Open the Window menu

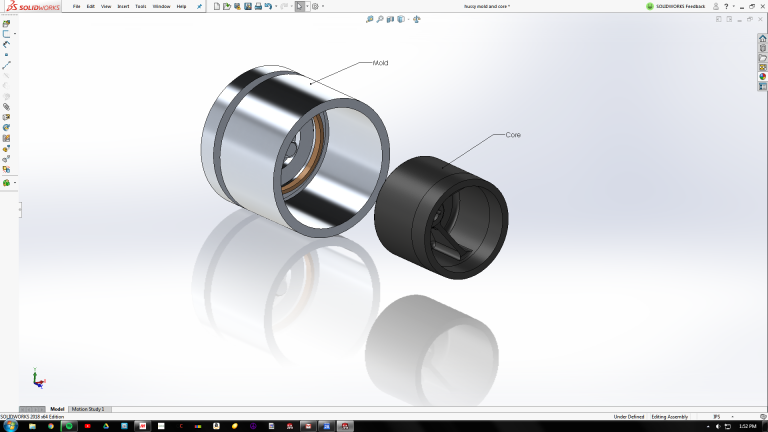(x=161, y=6)
